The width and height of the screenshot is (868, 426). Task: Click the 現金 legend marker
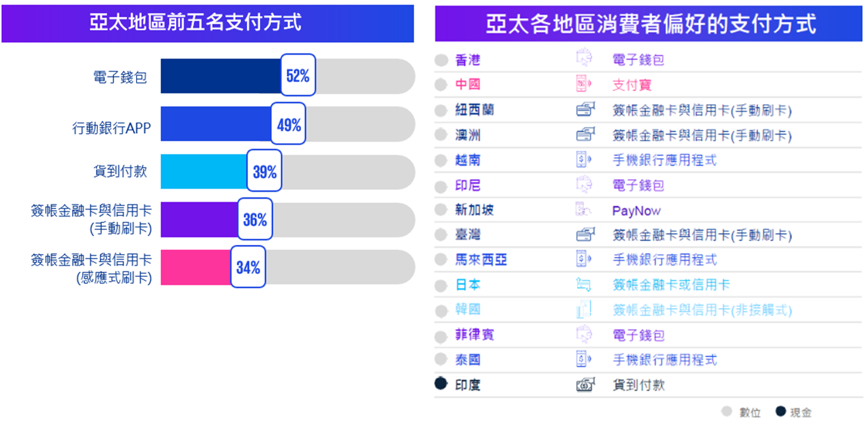pyautogui.click(x=781, y=412)
